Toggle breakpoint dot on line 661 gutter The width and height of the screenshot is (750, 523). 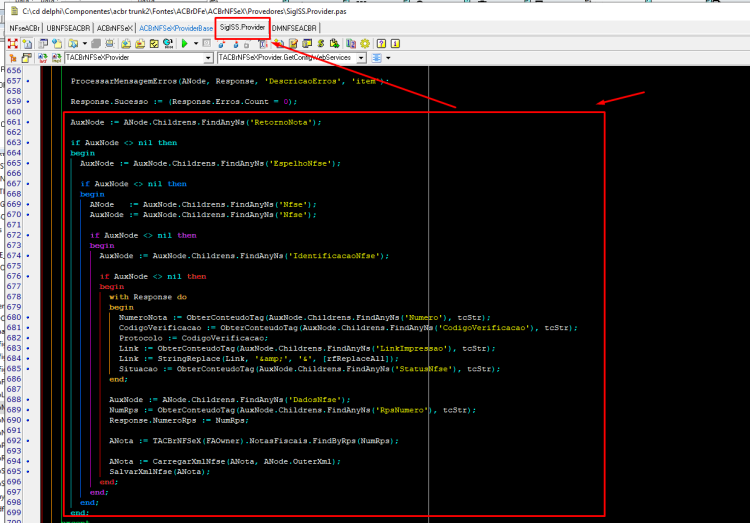tap(28, 122)
